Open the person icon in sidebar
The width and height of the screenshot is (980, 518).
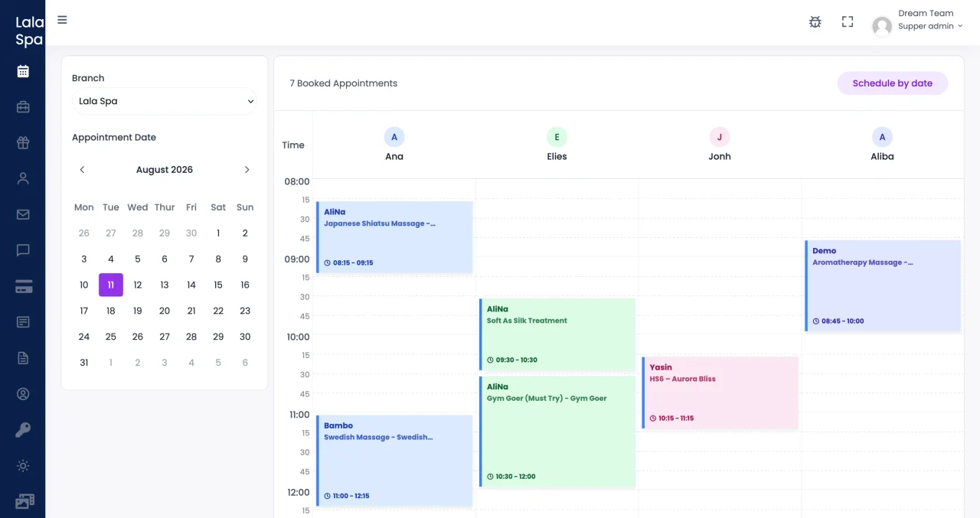click(x=23, y=178)
